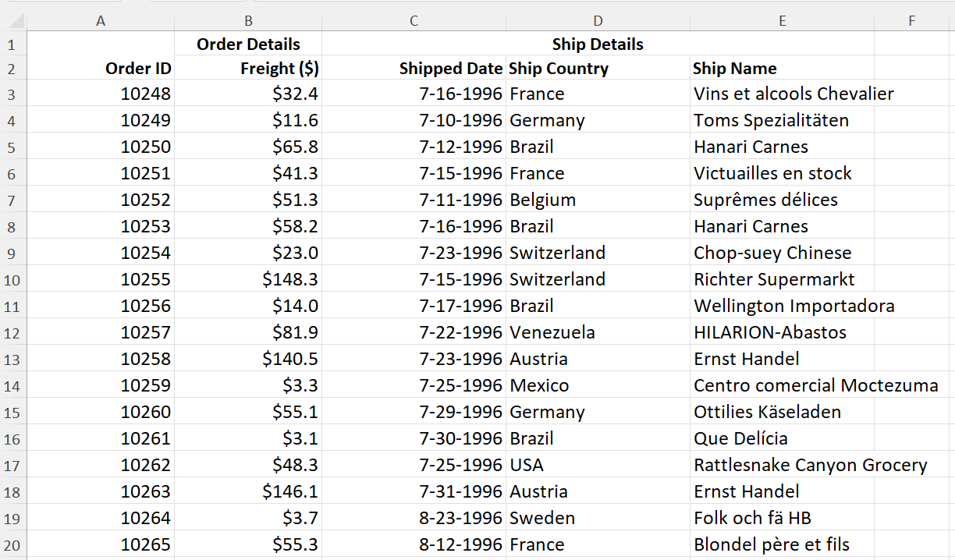Screen dimensions: 955x560
Task: Select the row 20 header
Action: pos(12,544)
